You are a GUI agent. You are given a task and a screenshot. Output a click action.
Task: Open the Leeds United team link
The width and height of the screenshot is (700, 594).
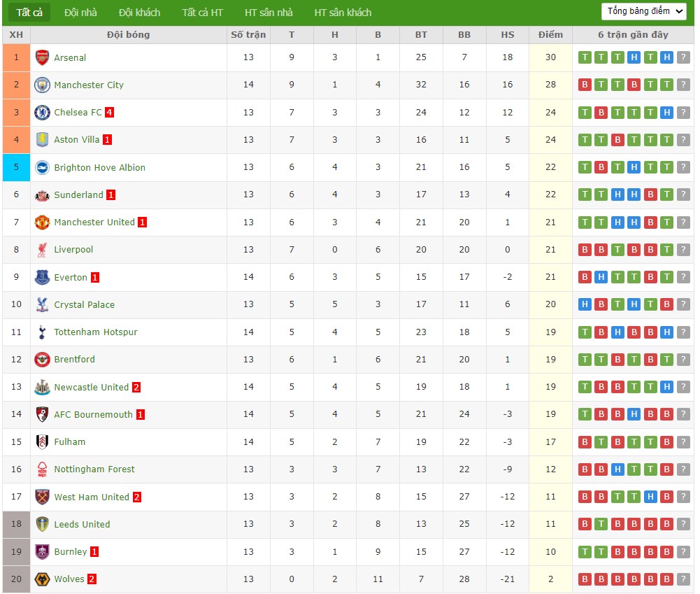(82, 525)
